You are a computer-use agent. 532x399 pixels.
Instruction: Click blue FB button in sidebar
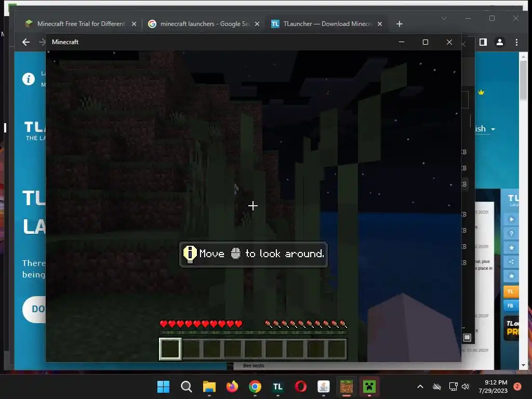pyautogui.click(x=511, y=305)
